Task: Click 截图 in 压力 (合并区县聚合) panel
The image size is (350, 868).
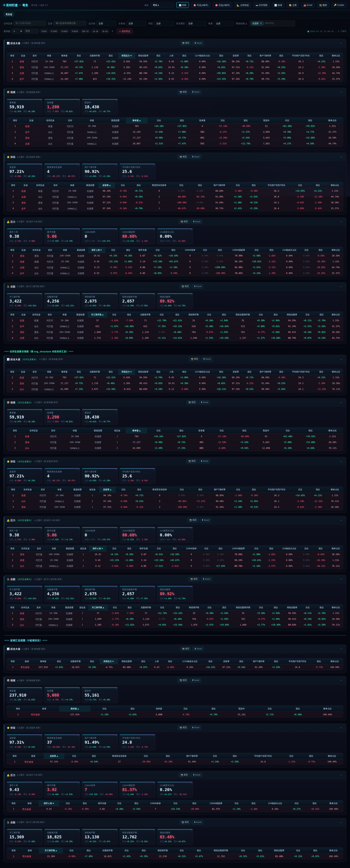Action: (193, 520)
